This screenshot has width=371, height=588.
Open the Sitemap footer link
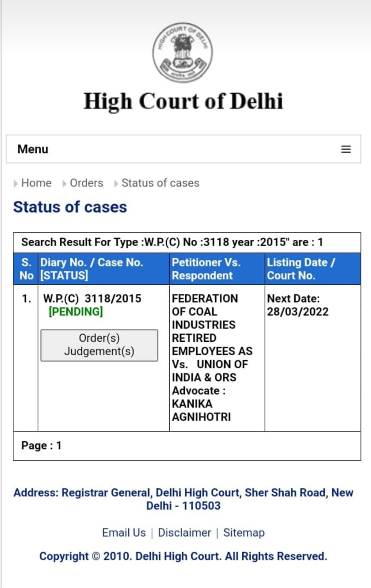pyautogui.click(x=244, y=533)
